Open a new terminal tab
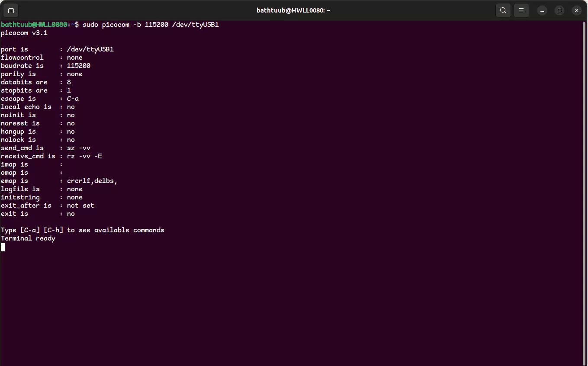Viewport: 588px width, 366px height. pyautogui.click(x=11, y=10)
